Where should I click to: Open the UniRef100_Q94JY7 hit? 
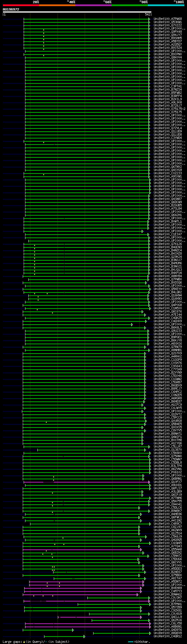tap(168, 35)
